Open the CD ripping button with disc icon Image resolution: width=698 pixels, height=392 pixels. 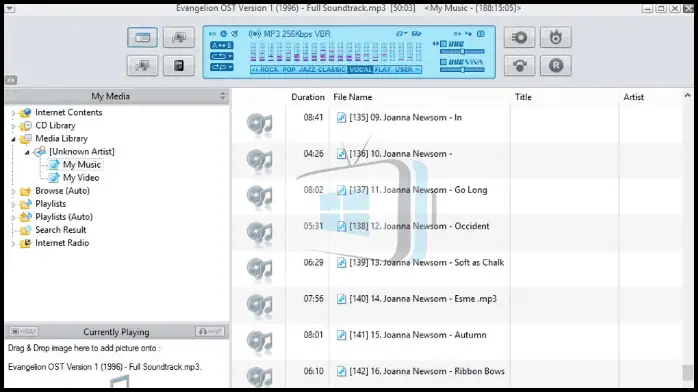click(519, 38)
